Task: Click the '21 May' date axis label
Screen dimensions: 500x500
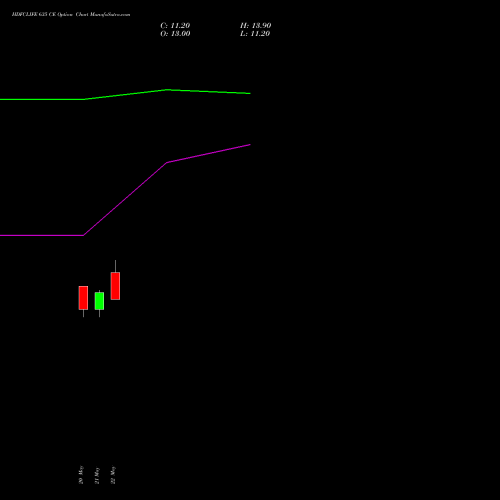Action: pos(97,475)
